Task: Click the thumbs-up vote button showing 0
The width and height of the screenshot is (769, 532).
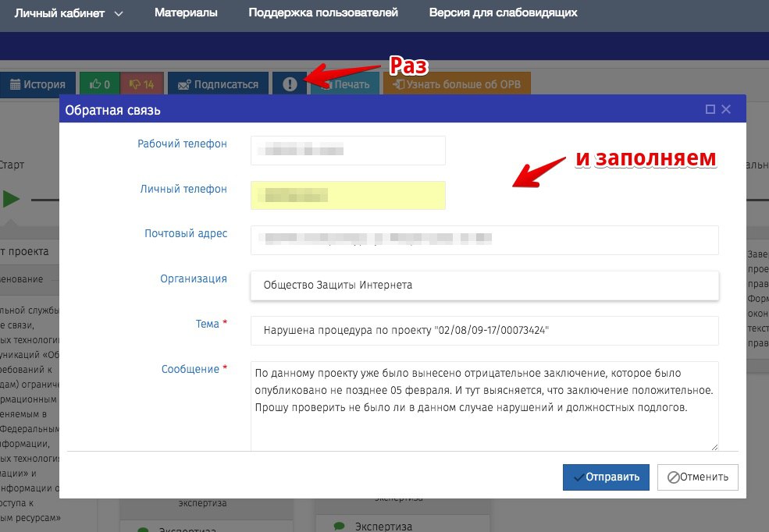Action: tap(100, 84)
